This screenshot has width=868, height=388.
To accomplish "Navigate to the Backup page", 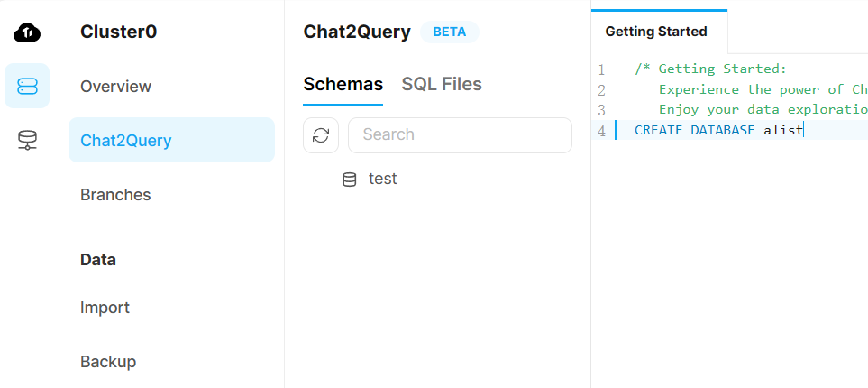I will point(108,362).
